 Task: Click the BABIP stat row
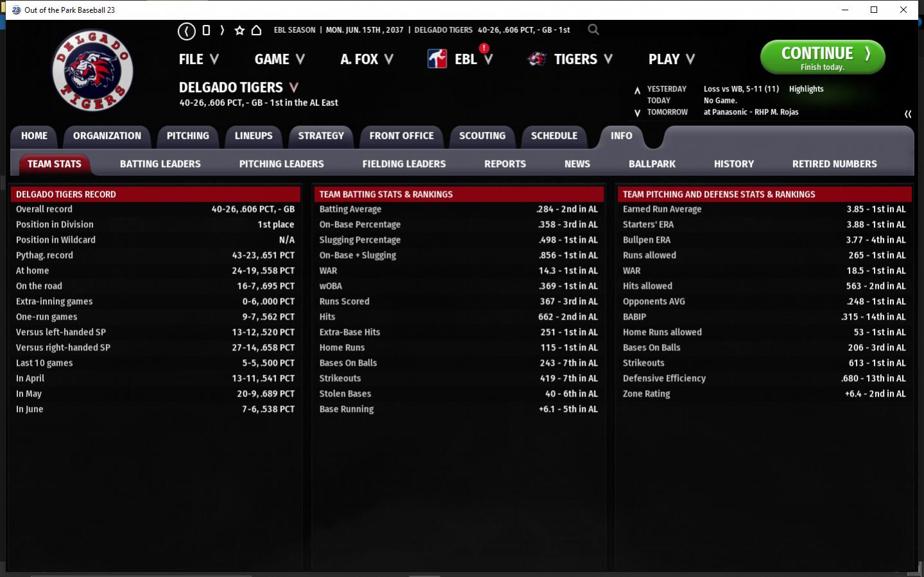coord(764,317)
